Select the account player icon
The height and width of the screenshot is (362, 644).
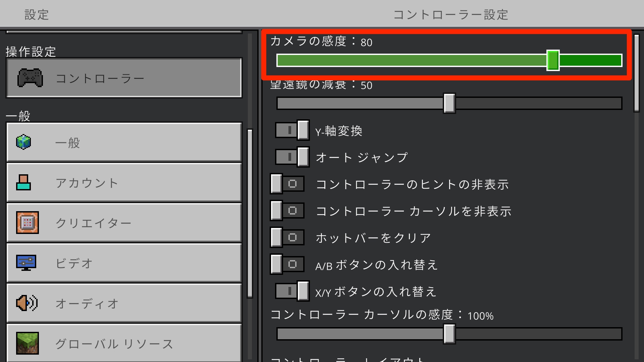[23, 182]
